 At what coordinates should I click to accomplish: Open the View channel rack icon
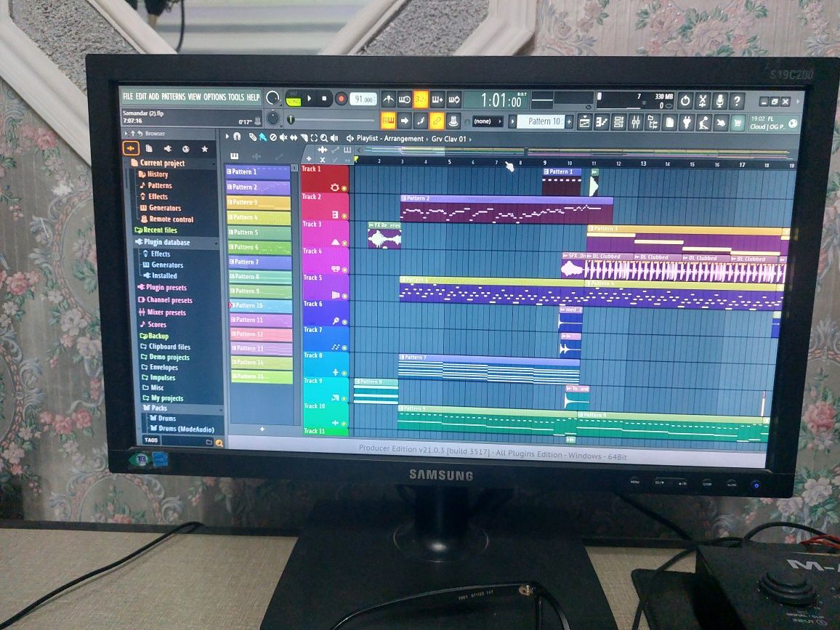point(619,122)
